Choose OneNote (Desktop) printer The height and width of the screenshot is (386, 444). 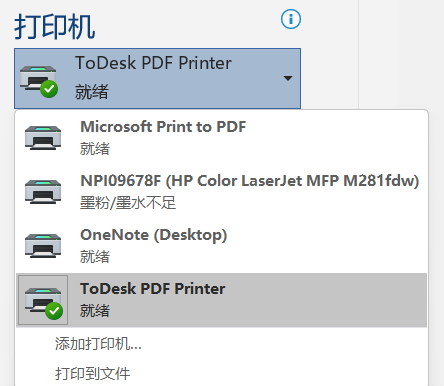pyautogui.click(x=222, y=246)
